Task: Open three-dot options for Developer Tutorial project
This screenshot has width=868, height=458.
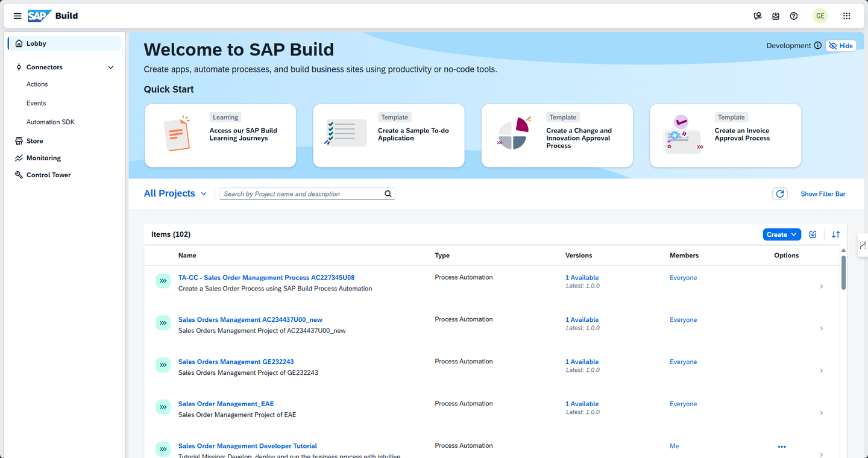Action: pyautogui.click(x=782, y=447)
